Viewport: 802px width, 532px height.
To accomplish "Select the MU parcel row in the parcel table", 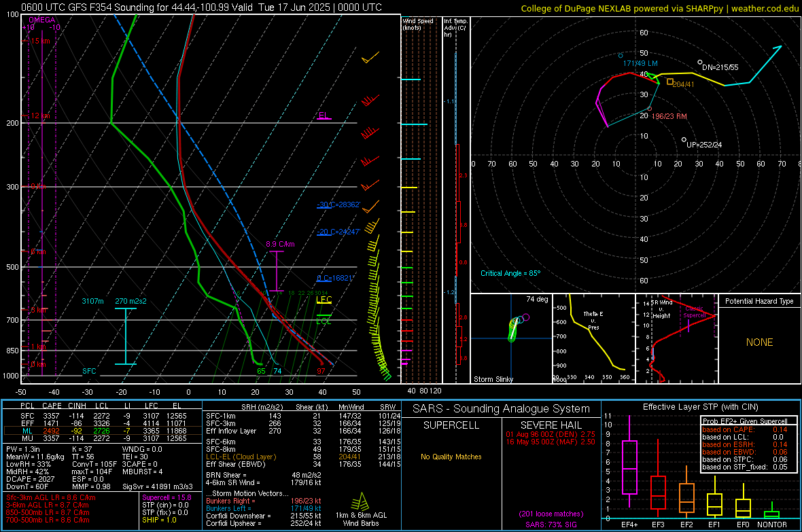I will pos(102,438).
